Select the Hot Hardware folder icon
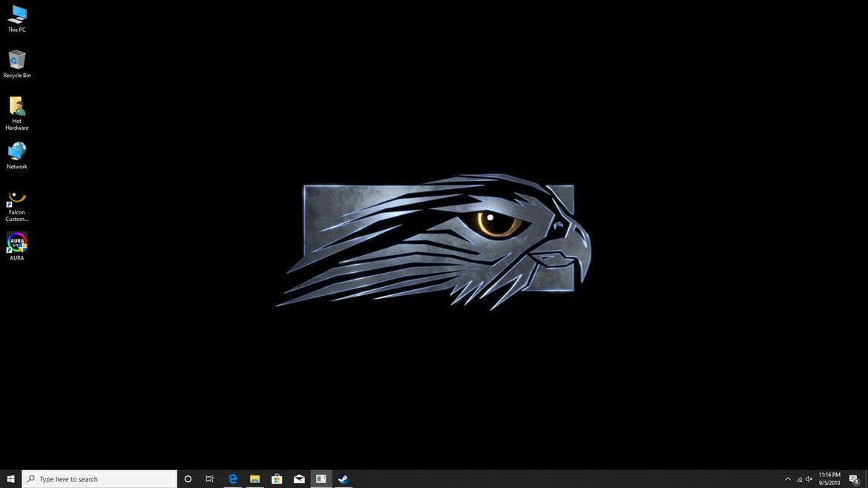This screenshot has height=488, width=868. pyautogui.click(x=16, y=113)
